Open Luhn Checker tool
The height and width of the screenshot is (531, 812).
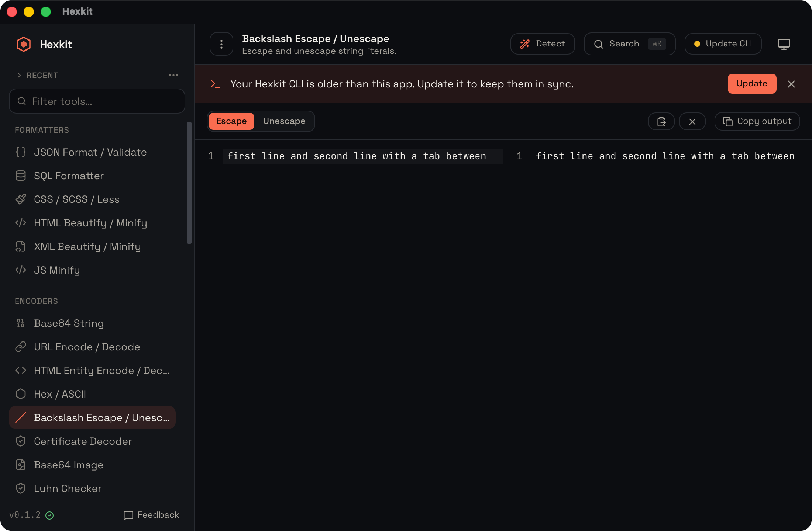92,489
